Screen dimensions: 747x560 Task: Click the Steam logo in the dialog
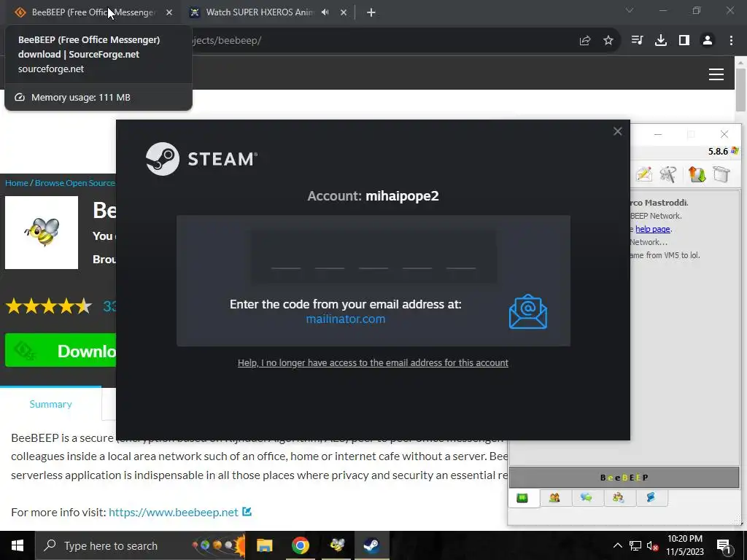tap(201, 159)
